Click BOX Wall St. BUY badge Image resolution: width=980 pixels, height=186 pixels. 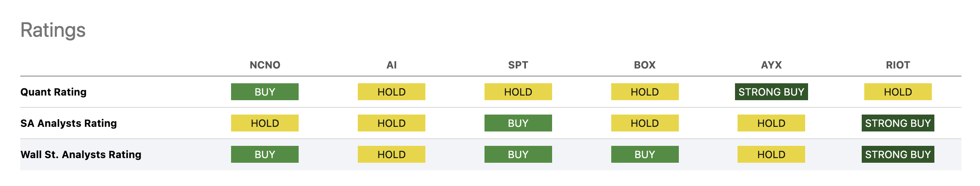tap(645, 154)
